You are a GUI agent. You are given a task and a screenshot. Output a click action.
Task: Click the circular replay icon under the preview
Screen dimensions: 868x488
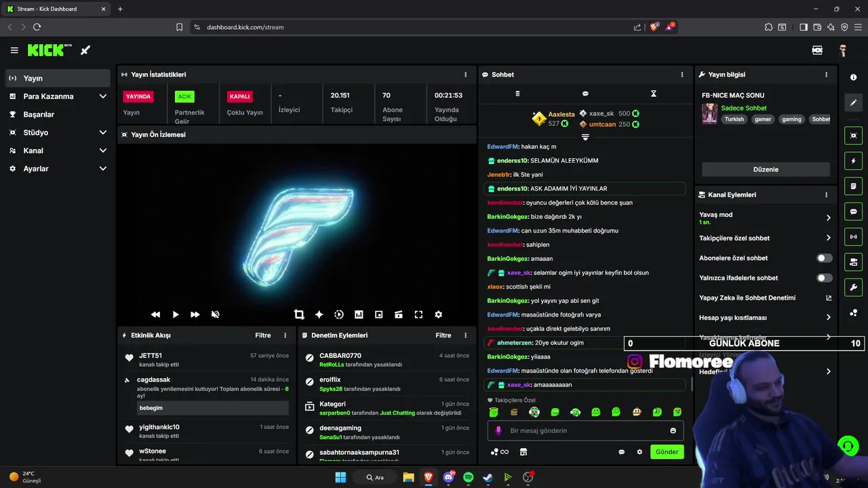point(339,314)
